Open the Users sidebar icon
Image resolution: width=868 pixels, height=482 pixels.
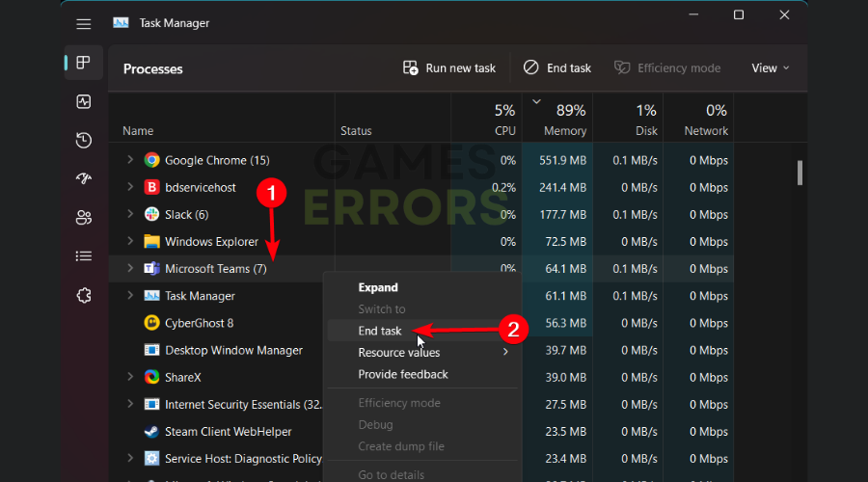tap(84, 218)
